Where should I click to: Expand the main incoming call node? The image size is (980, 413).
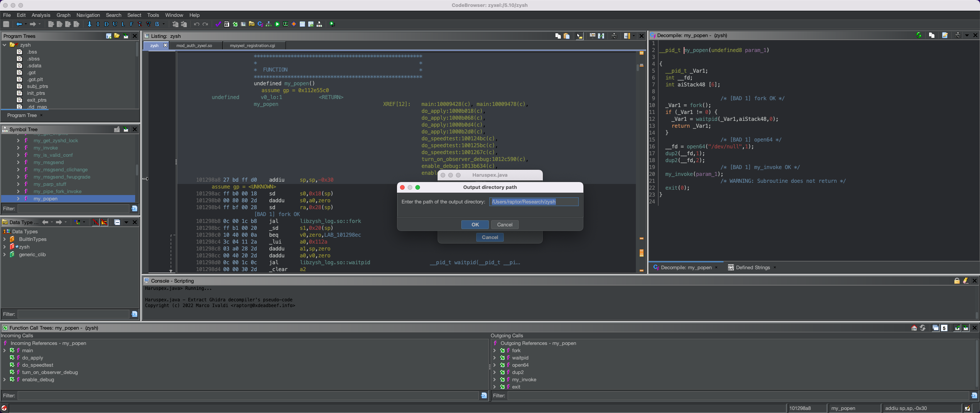(x=5, y=350)
